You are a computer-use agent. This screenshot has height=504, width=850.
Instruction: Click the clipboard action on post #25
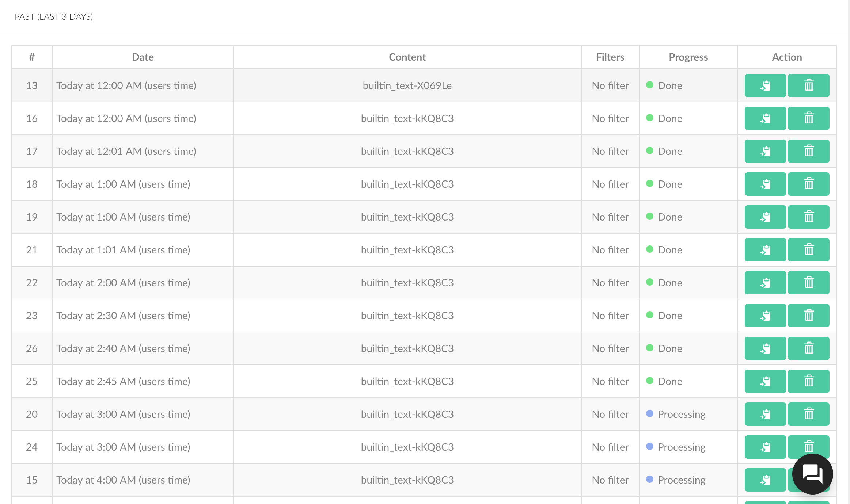point(765,381)
